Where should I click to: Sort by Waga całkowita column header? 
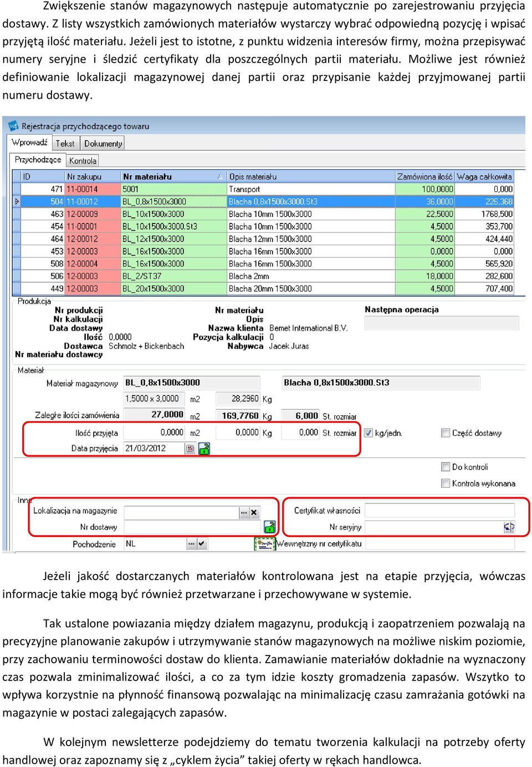pyautogui.click(x=484, y=177)
